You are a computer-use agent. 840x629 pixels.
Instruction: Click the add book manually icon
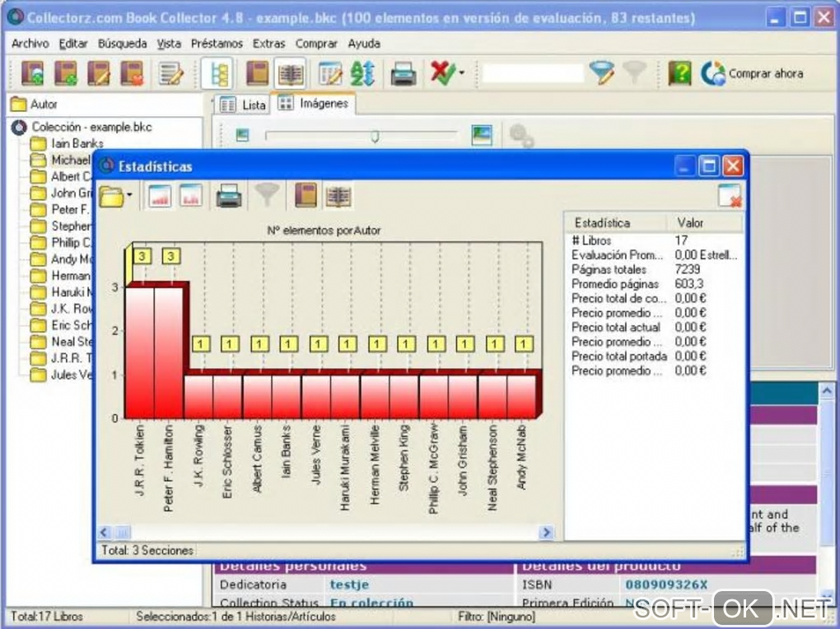click(65, 73)
